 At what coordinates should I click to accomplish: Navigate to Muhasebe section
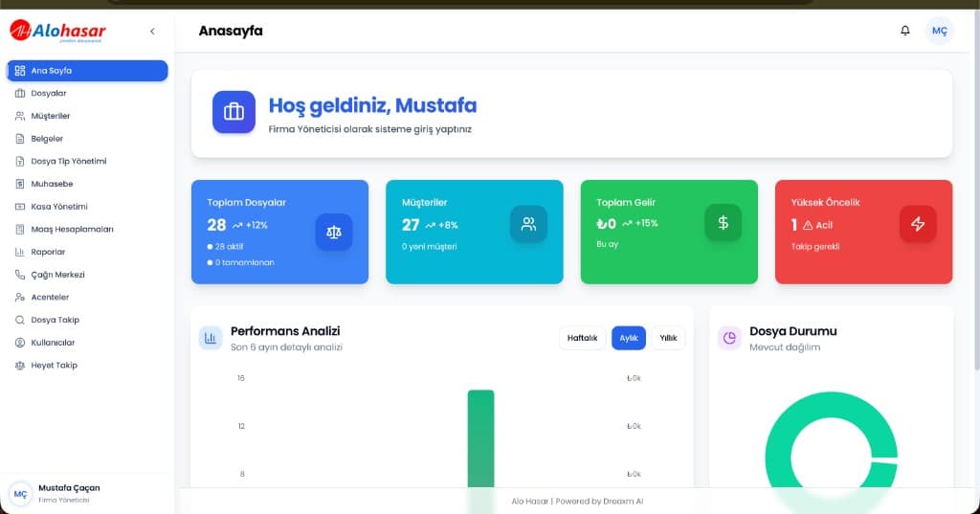[87, 184]
